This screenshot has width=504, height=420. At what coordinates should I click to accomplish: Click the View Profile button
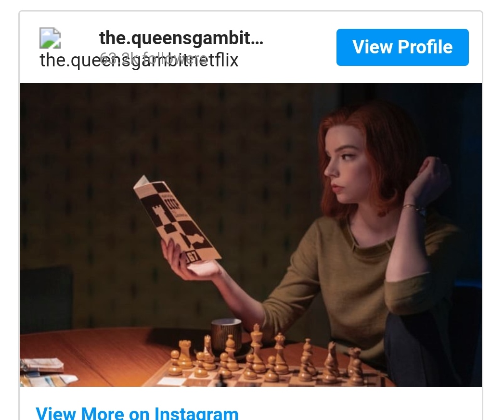tap(402, 47)
